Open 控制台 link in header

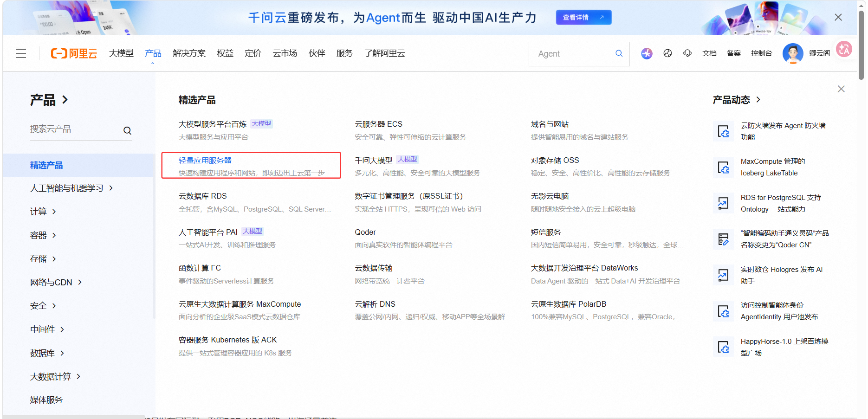click(762, 53)
